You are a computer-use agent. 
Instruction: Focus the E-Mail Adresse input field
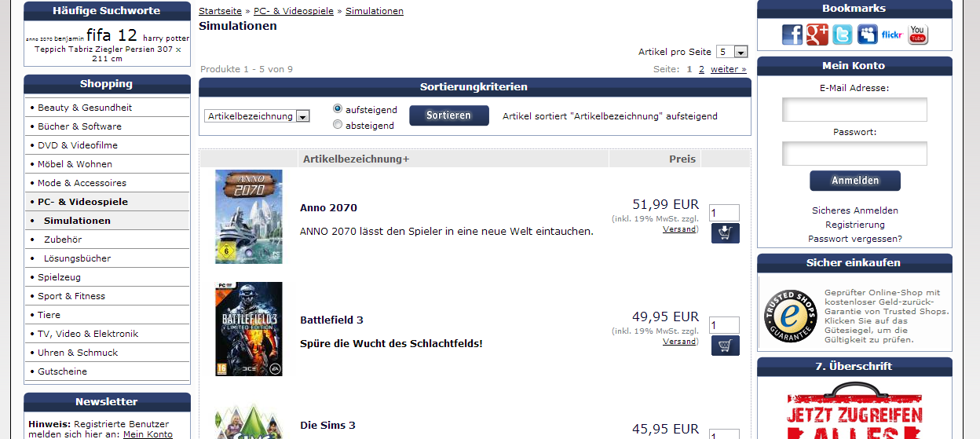click(854, 110)
